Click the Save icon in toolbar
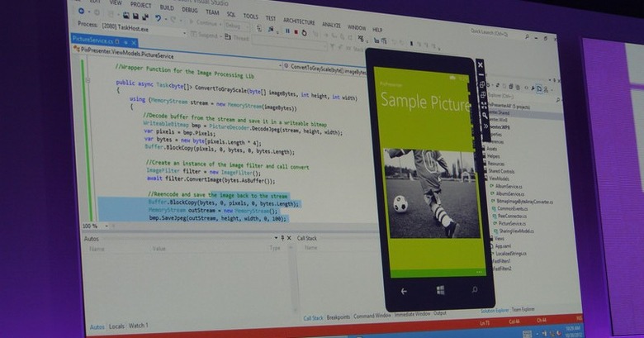This screenshot has width=644, height=338. tap(135, 16)
